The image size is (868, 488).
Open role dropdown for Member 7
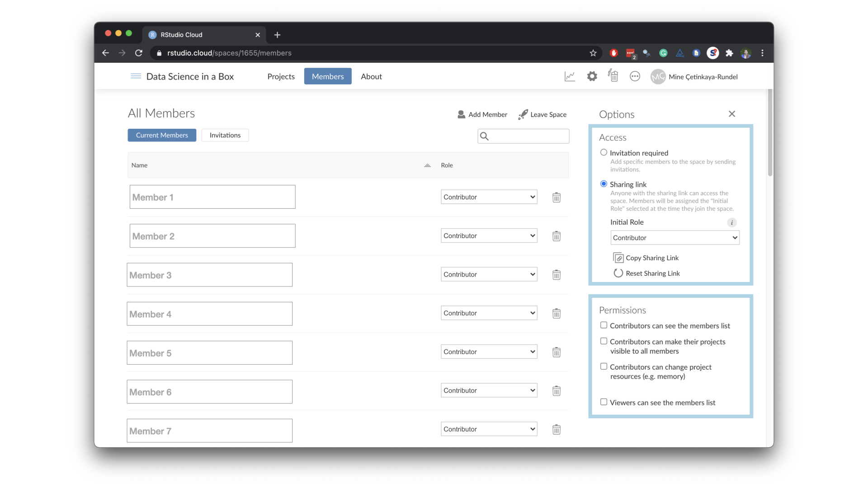pyautogui.click(x=489, y=429)
